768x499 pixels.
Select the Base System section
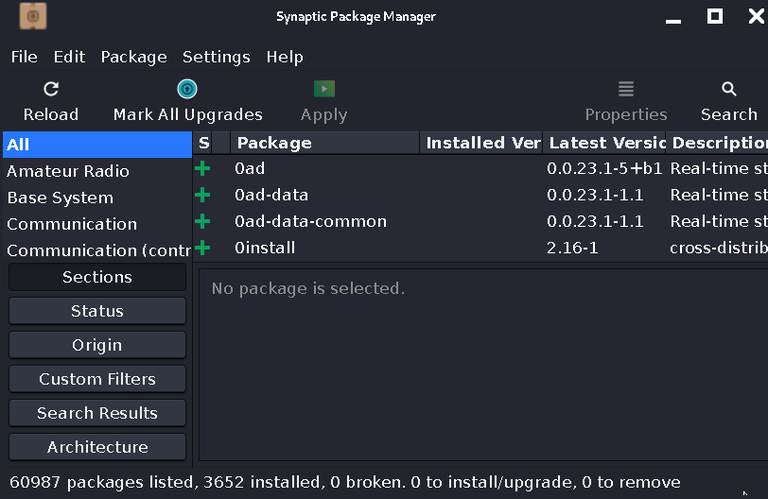click(60, 198)
